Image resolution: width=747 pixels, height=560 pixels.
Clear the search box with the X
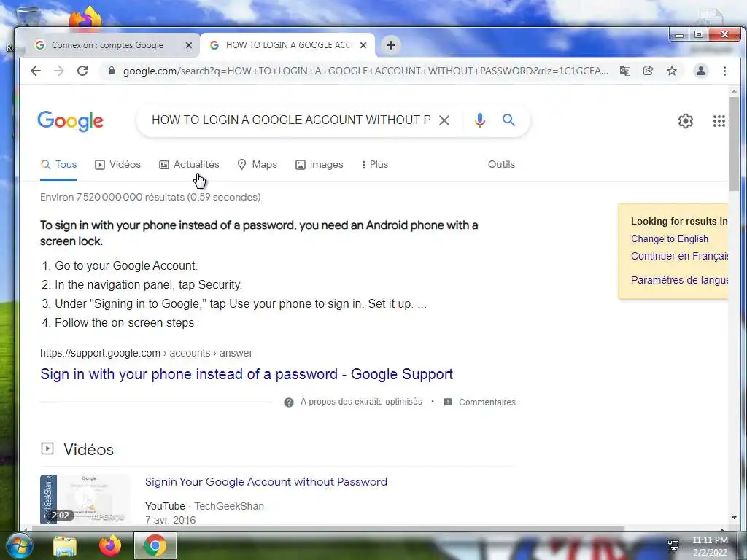(x=444, y=120)
